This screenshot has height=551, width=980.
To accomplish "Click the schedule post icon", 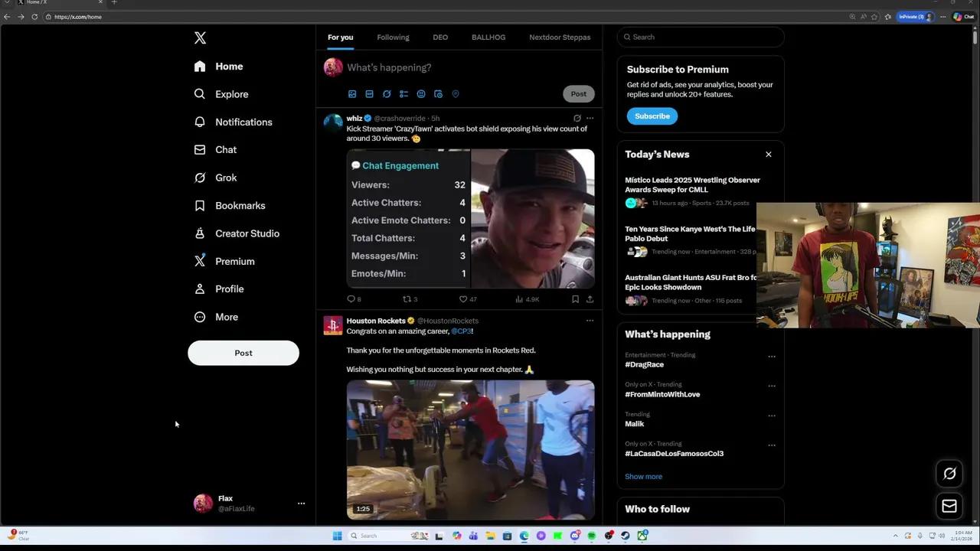I will point(438,94).
